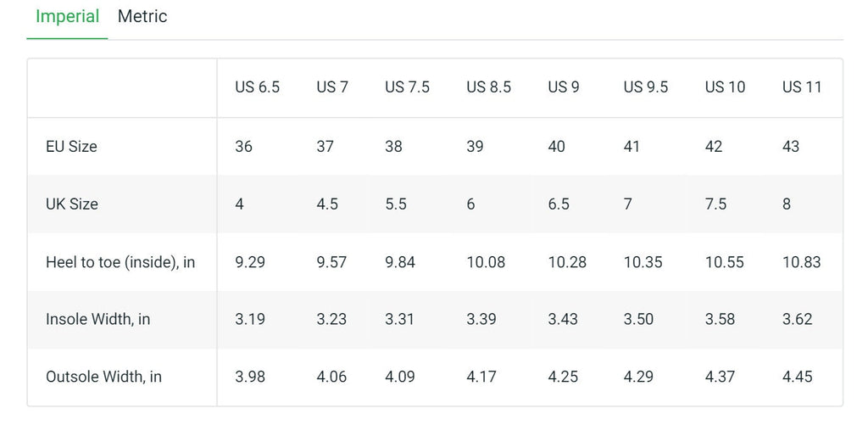Click UK size value 5.5
Screen dimensions: 868x425
click(396, 204)
